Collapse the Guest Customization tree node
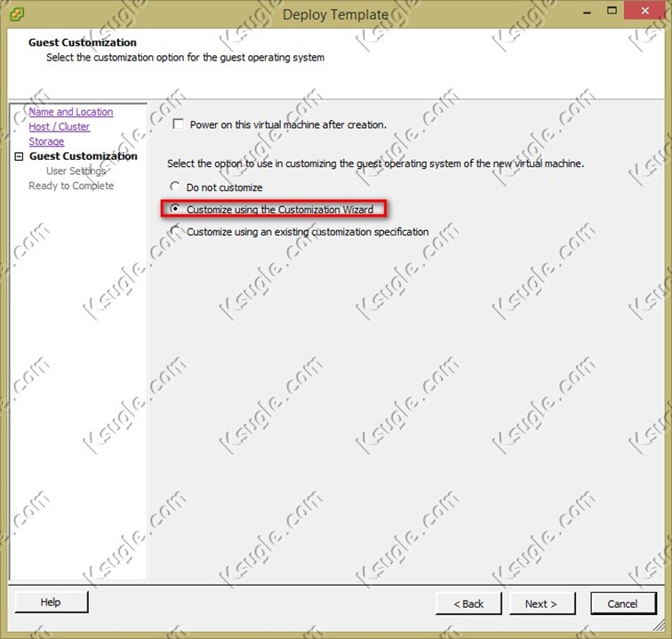This screenshot has width=672, height=639. point(19,156)
